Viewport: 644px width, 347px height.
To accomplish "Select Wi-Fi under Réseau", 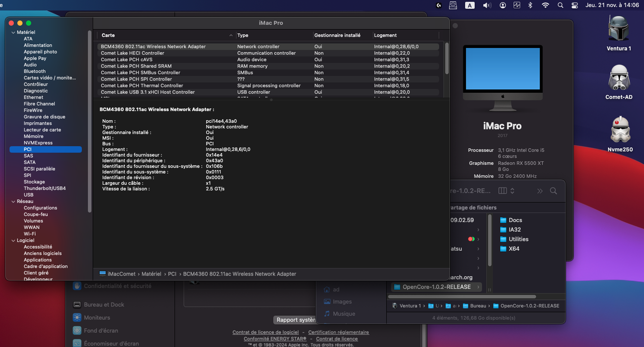I will pyautogui.click(x=29, y=234).
